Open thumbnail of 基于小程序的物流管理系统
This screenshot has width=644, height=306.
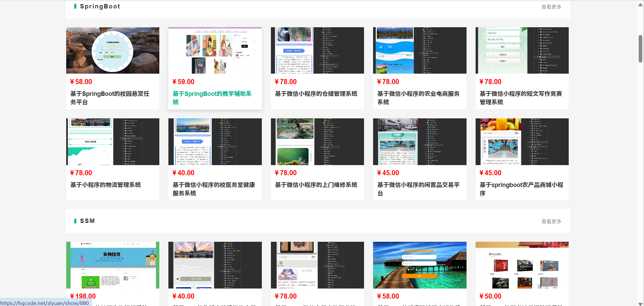click(x=113, y=142)
